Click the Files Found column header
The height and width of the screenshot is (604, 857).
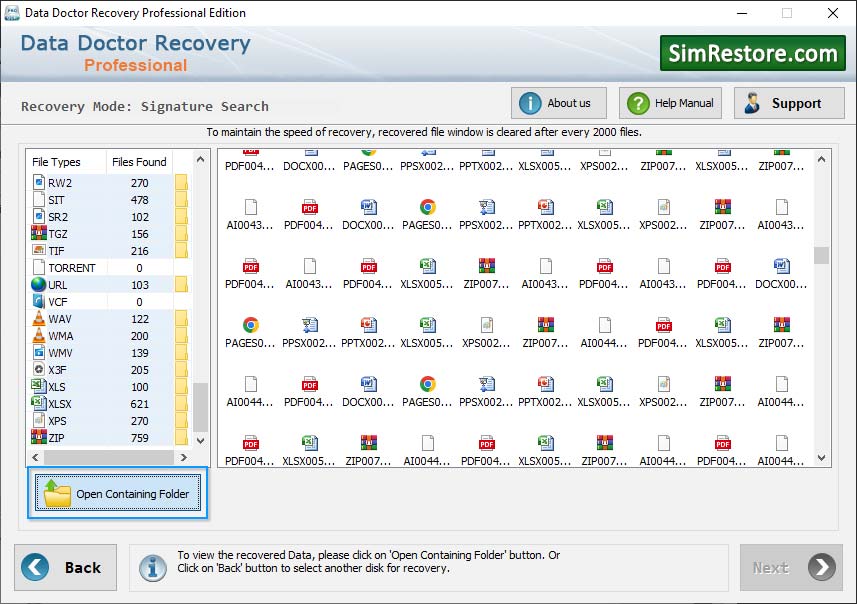(139, 162)
